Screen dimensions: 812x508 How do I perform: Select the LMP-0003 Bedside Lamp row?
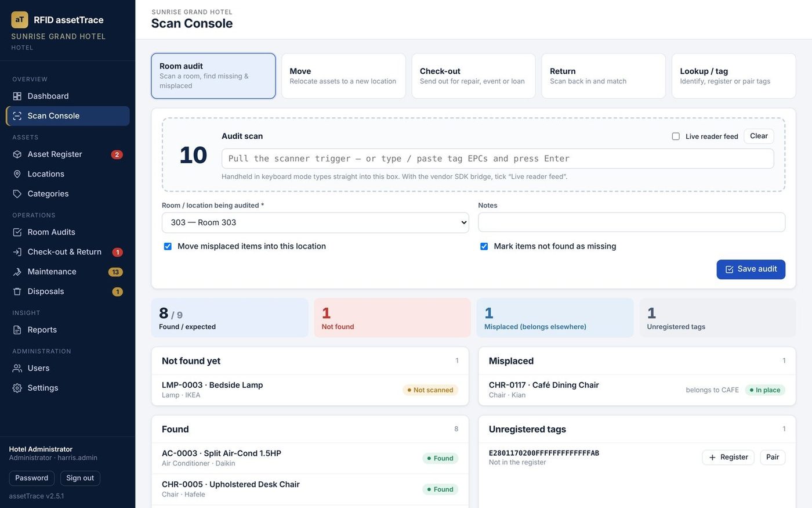tap(310, 390)
